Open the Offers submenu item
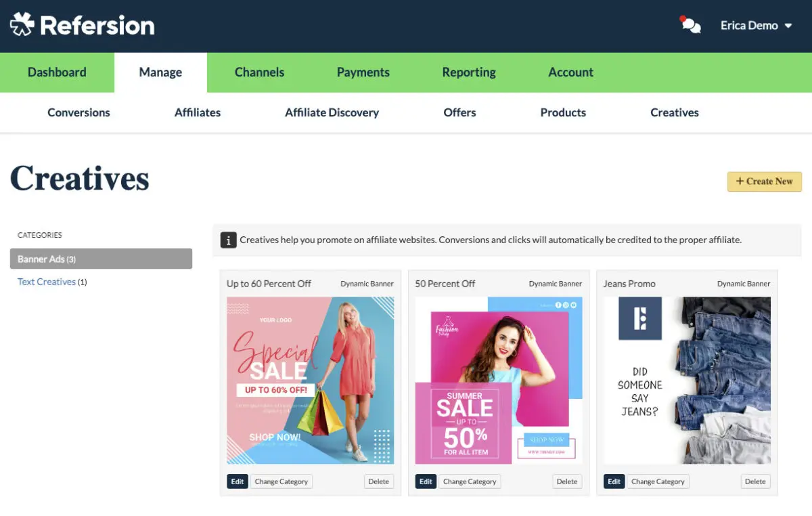812x516 pixels. (x=459, y=112)
